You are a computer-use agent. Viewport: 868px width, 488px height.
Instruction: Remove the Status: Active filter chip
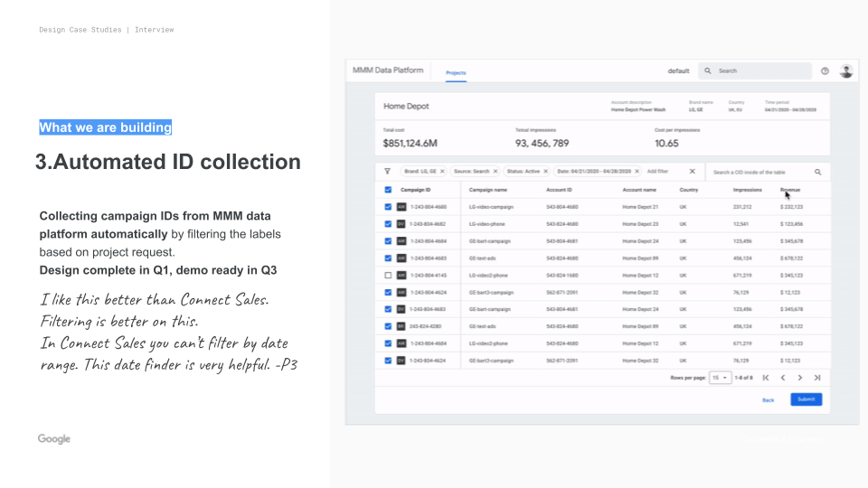(546, 172)
